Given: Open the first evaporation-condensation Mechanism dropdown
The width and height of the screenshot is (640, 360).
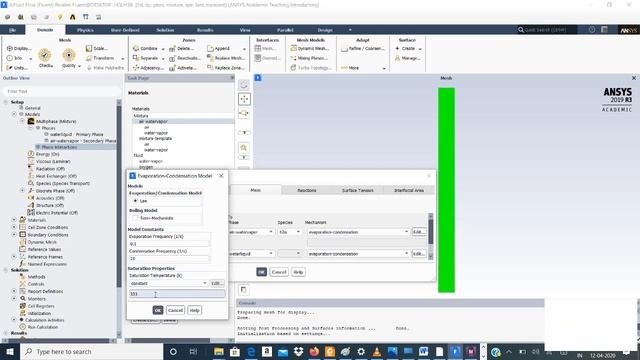Looking at the screenshot, I should point(358,232).
